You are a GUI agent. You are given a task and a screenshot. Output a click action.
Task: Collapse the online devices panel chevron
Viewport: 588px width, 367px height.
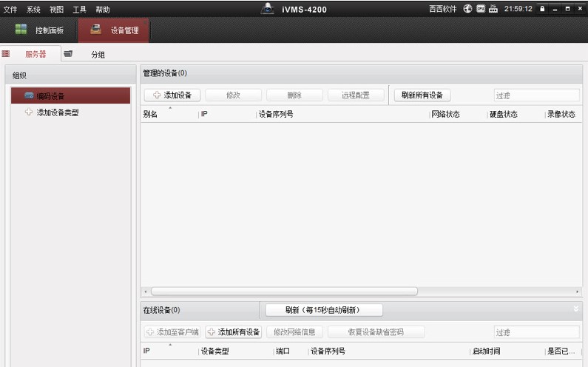576,309
